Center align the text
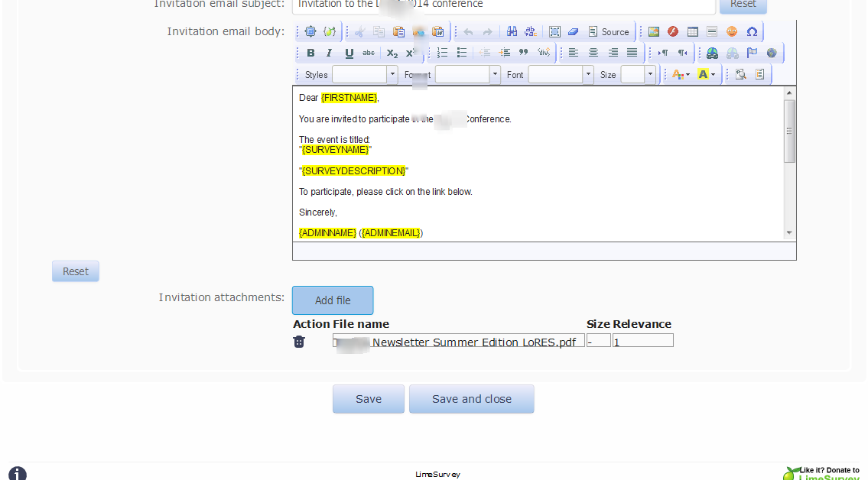Screen dimensions: 868x480 coord(593,53)
